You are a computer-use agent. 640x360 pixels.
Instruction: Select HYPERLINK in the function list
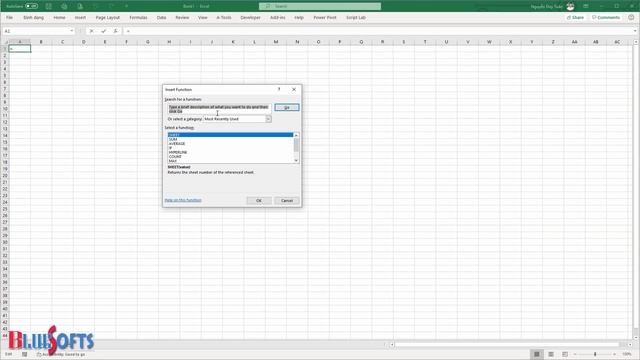point(178,152)
